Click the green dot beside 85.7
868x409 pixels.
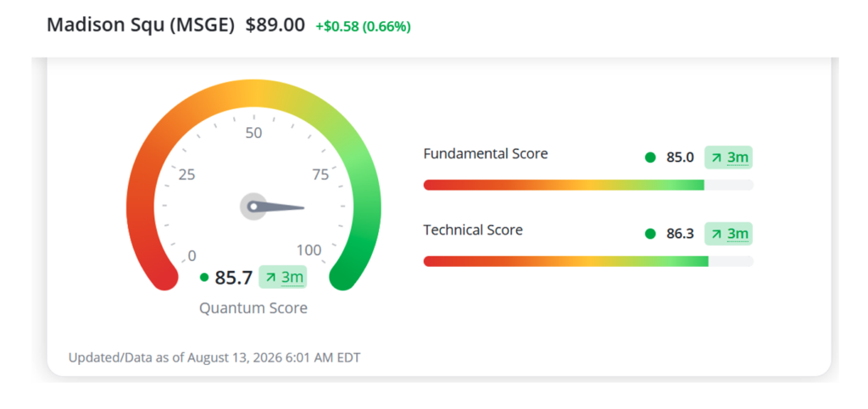point(204,278)
